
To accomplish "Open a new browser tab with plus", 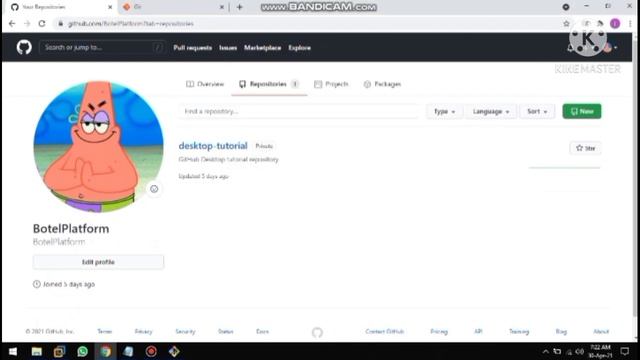I will click(x=240, y=7).
